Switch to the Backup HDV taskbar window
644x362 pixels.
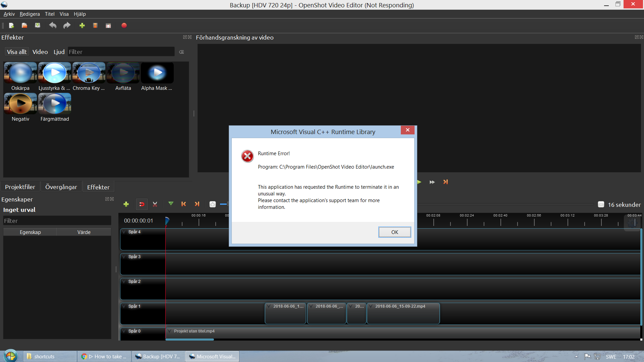158,356
